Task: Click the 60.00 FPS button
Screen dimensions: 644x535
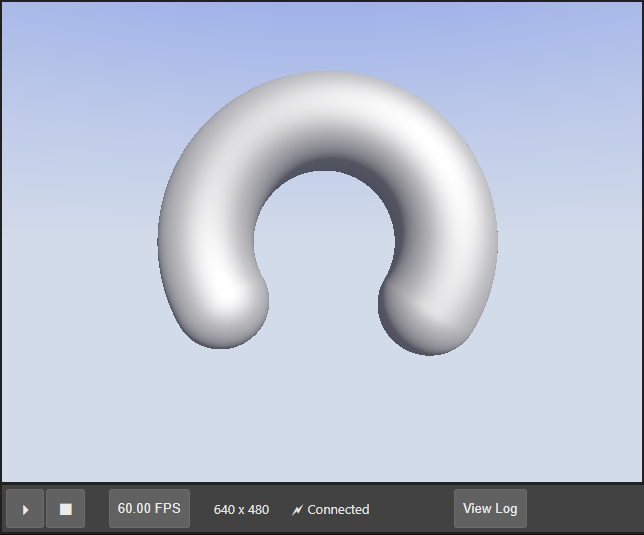Action: (x=149, y=508)
